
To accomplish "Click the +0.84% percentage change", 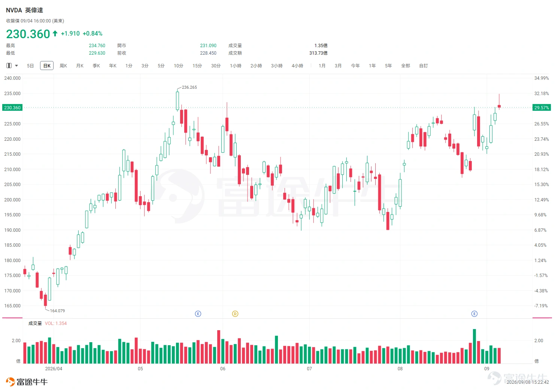I will 92,34.
